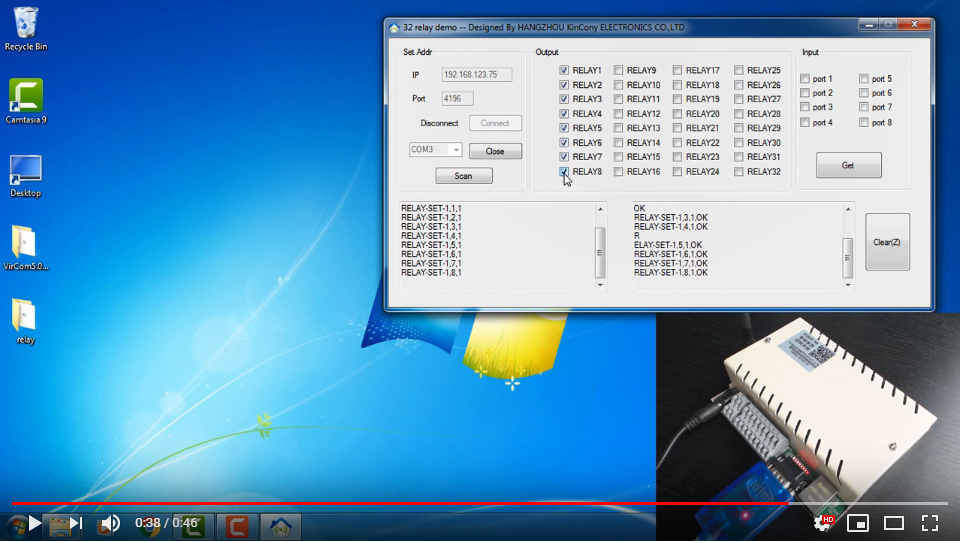Click the up arrow of the response log scrollbar
The image size is (960, 543).
848,209
